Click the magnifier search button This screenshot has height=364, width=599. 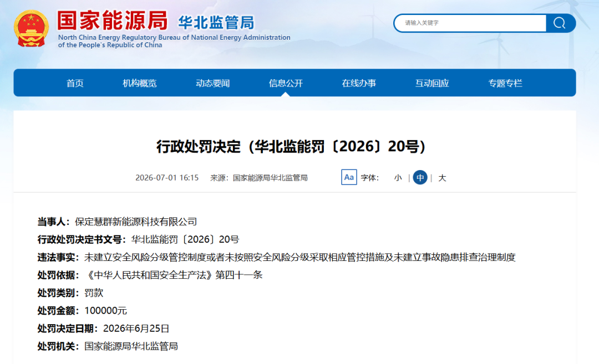tap(560, 23)
